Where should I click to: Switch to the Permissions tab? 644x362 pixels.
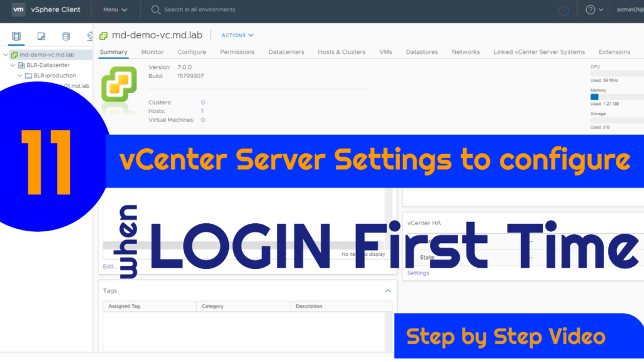click(x=237, y=52)
